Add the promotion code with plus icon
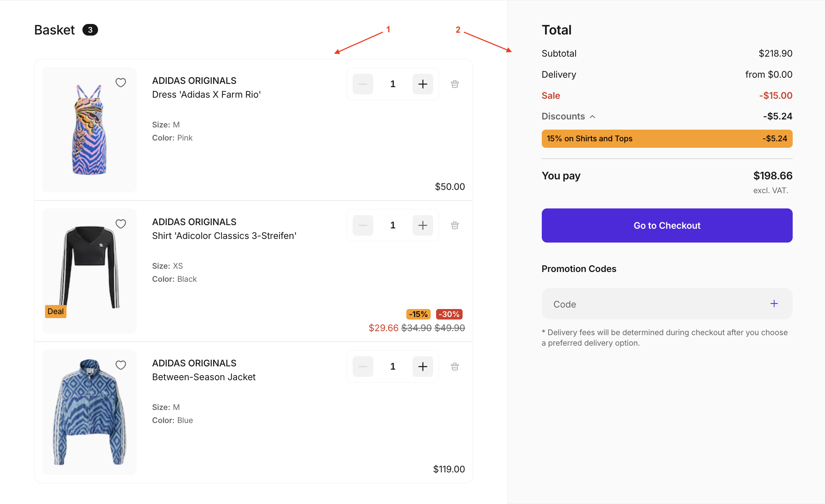Viewport: 825px width, 504px height. pyautogui.click(x=774, y=304)
